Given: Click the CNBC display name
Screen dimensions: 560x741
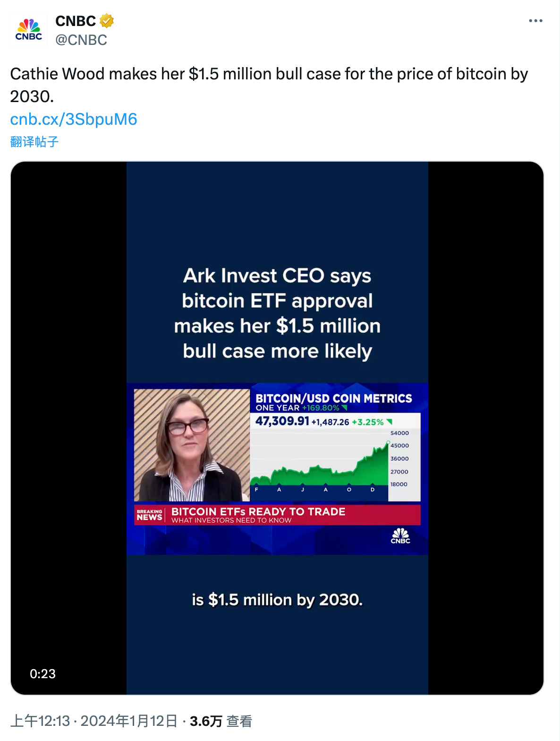Looking at the screenshot, I should click(76, 21).
